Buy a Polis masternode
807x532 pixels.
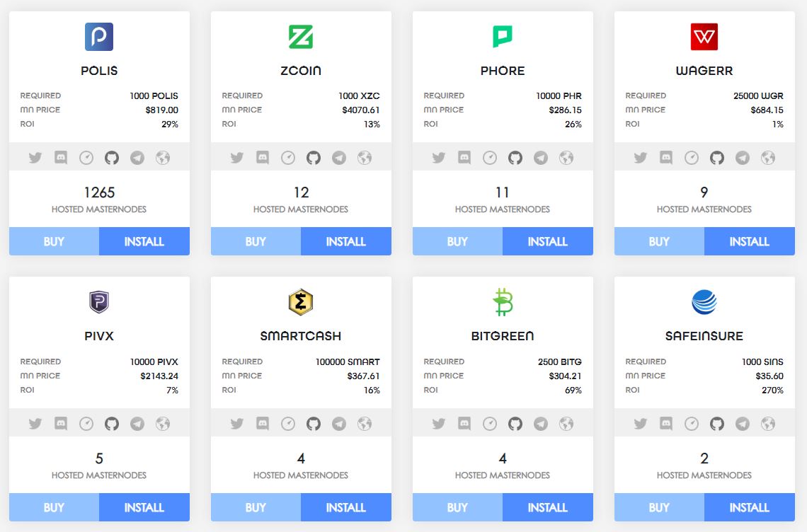pyautogui.click(x=54, y=241)
